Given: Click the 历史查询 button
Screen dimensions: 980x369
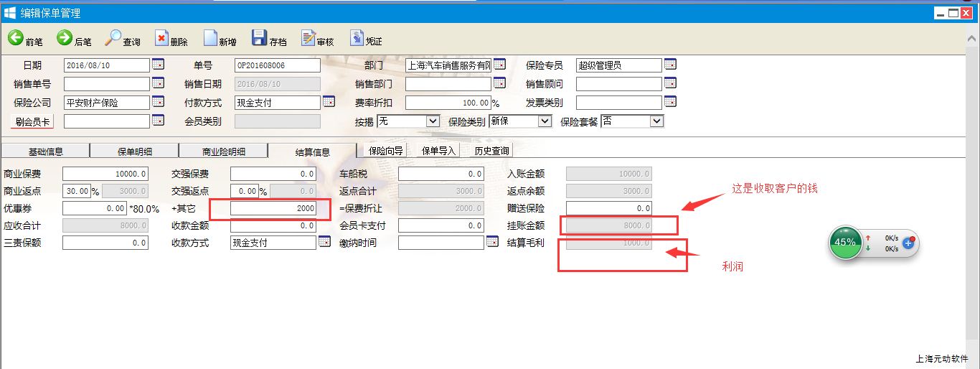Looking at the screenshot, I should [x=491, y=151].
